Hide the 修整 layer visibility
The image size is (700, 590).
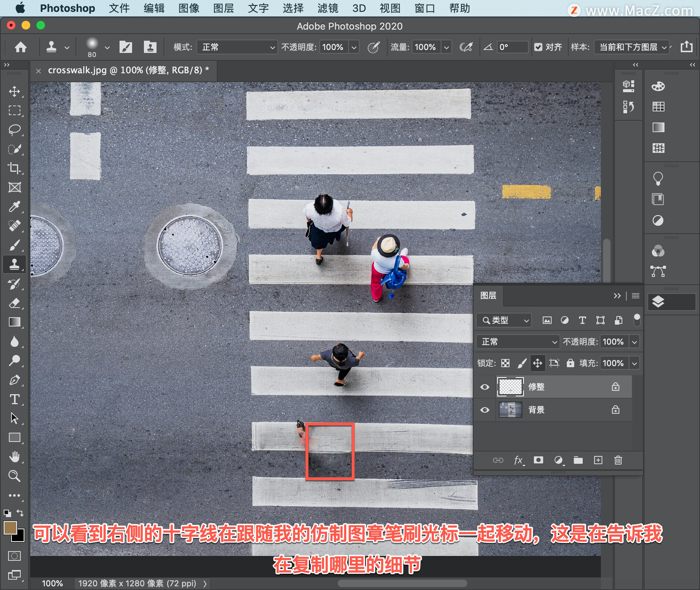click(x=485, y=387)
